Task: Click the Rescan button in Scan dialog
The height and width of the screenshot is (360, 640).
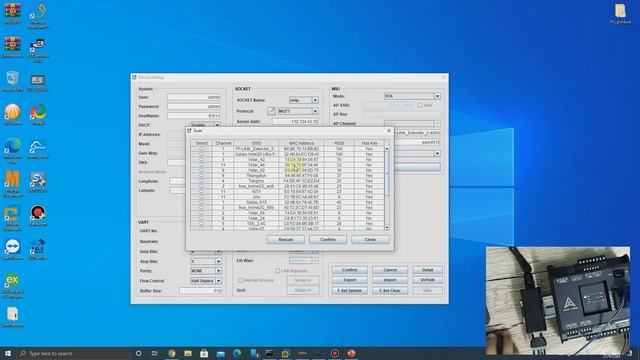Action: click(286, 240)
